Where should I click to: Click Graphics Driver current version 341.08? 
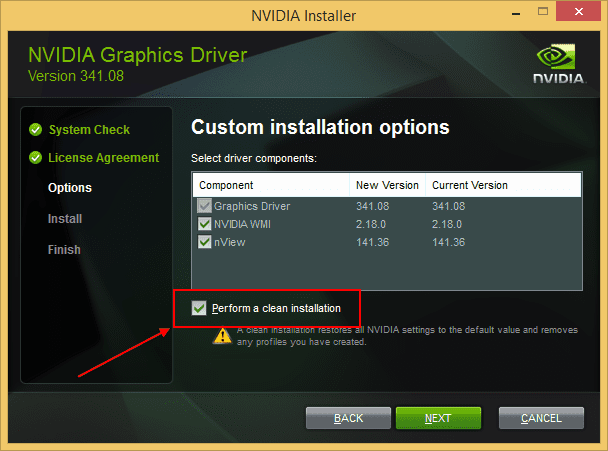coord(449,206)
